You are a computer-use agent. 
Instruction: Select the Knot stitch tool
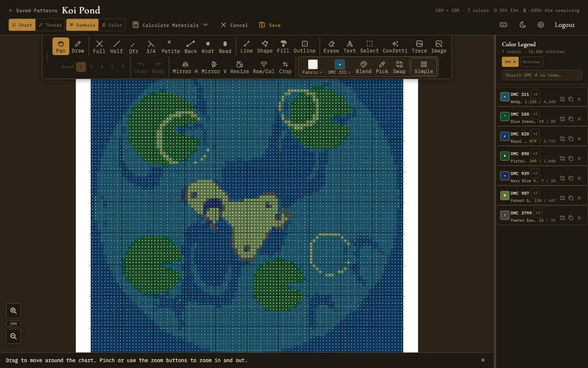point(208,46)
